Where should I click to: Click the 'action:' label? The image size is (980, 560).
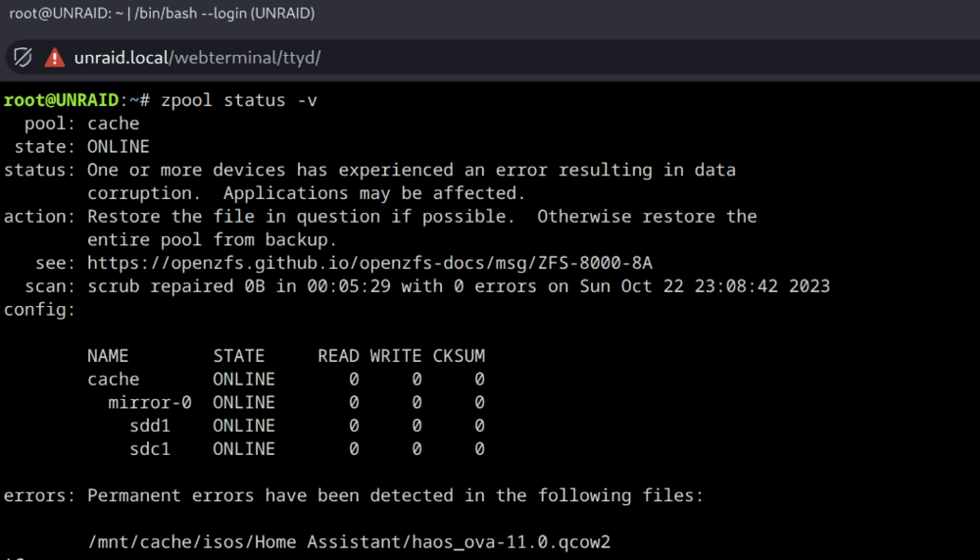[39, 217]
